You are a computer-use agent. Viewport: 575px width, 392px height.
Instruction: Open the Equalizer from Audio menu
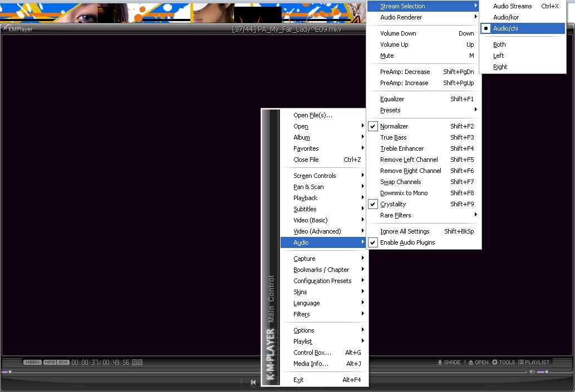(x=424, y=100)
